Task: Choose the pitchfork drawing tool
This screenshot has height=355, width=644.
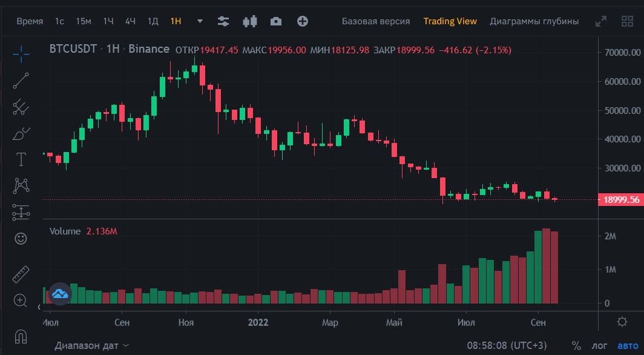Action: (x=21, y=107)
